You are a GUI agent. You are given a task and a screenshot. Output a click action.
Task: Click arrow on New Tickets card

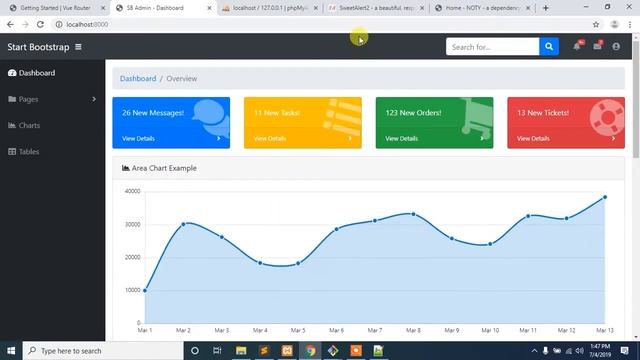coord(613,138)
